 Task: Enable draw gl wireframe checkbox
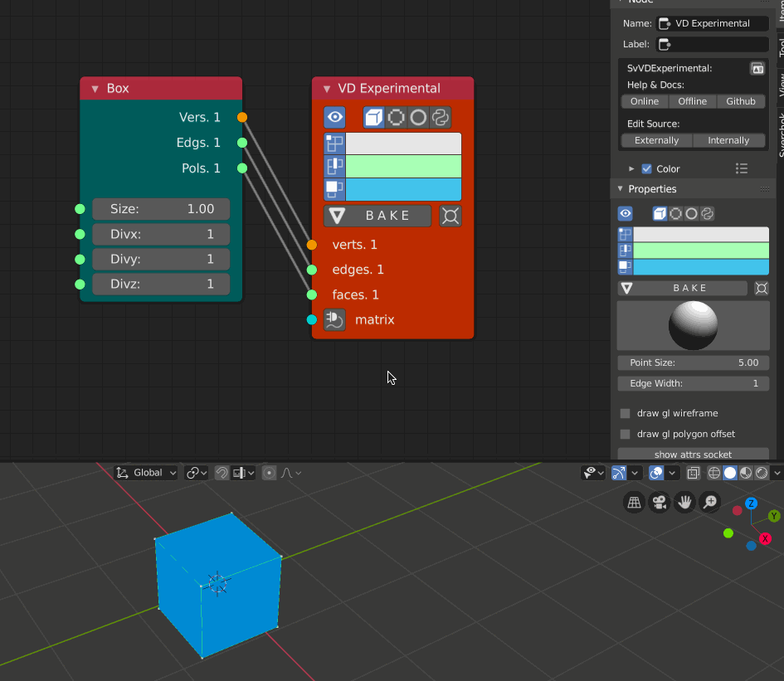pos(625,414)
